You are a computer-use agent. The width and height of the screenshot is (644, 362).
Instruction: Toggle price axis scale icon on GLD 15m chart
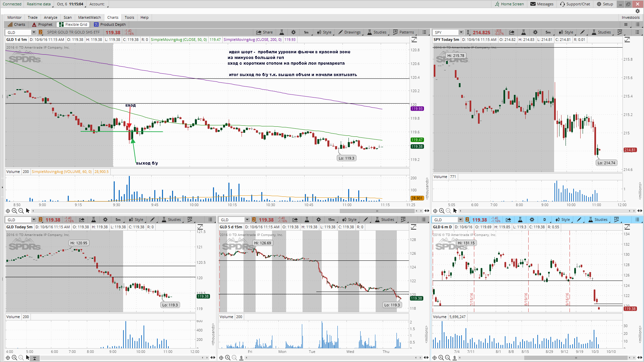(x=414, y=227)
